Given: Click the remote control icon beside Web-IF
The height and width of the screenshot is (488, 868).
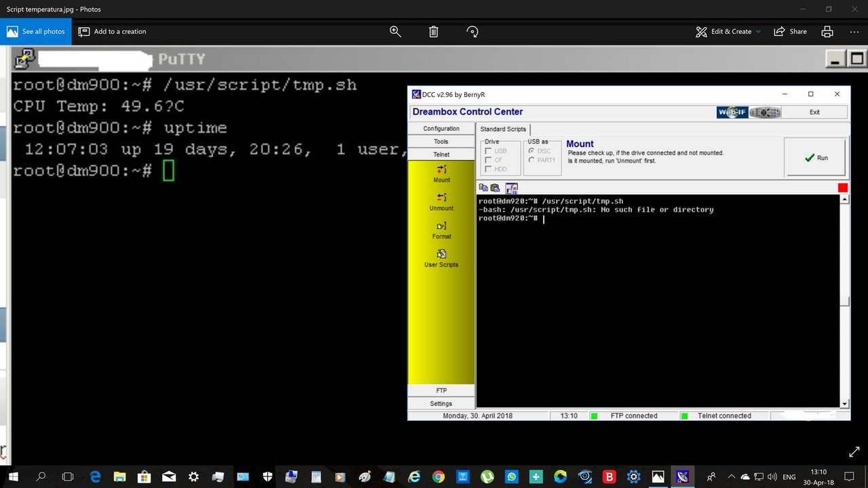Looking at the screenshot, I should coord(765,112).
